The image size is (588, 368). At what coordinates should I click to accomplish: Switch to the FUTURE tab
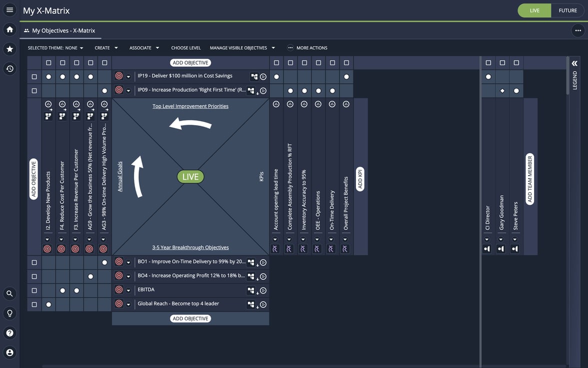(x=567, y=11)
